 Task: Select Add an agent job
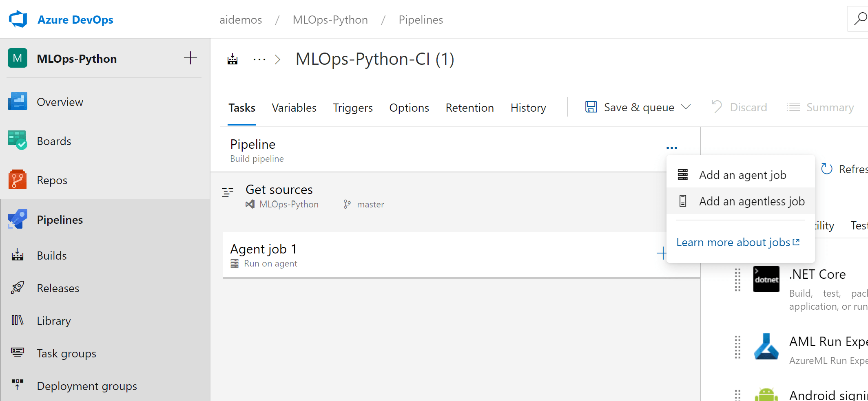[741, 175]
